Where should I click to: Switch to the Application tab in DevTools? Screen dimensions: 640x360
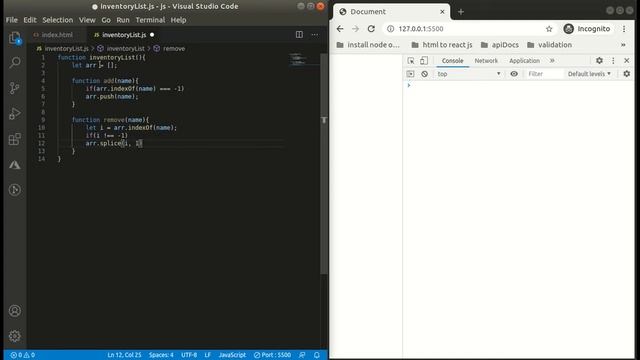[524, 60]
